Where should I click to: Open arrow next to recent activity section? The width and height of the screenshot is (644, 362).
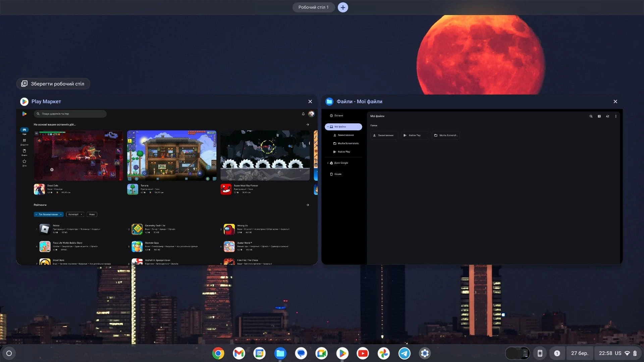click(x=308, y=125)
